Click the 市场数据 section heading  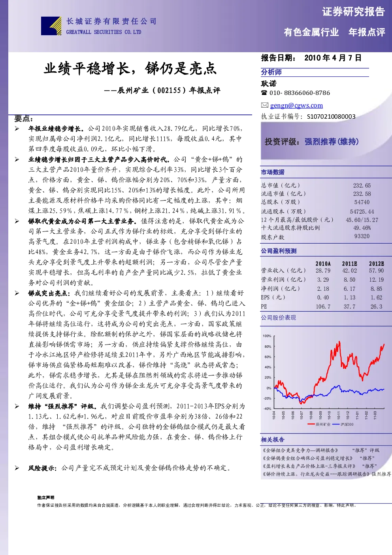pos(273,172)
